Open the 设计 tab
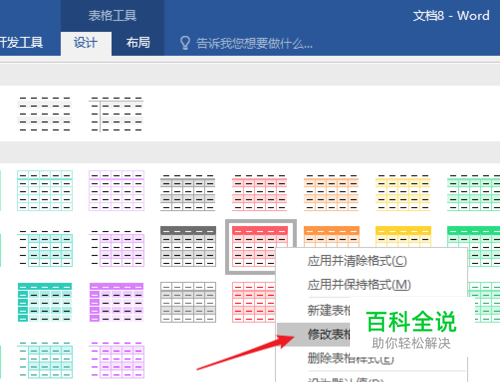 (x=86, y=43)
